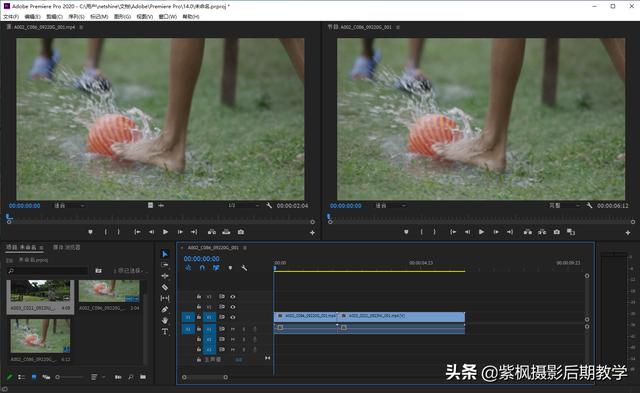Image resolution: width=640 pixels, height=393 pixels.
Task: Add marker in Source monitor
Action: click(90, 232)
